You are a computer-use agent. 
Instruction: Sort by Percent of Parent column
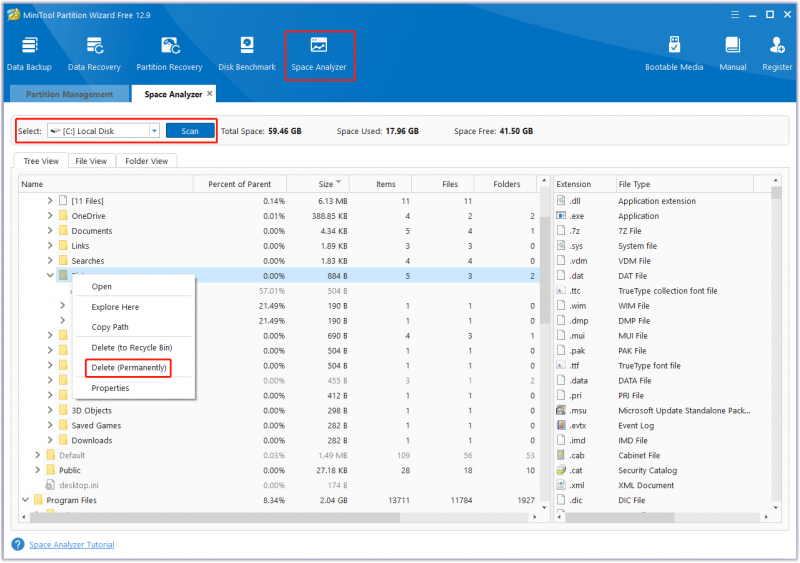[x=240, y=184]
